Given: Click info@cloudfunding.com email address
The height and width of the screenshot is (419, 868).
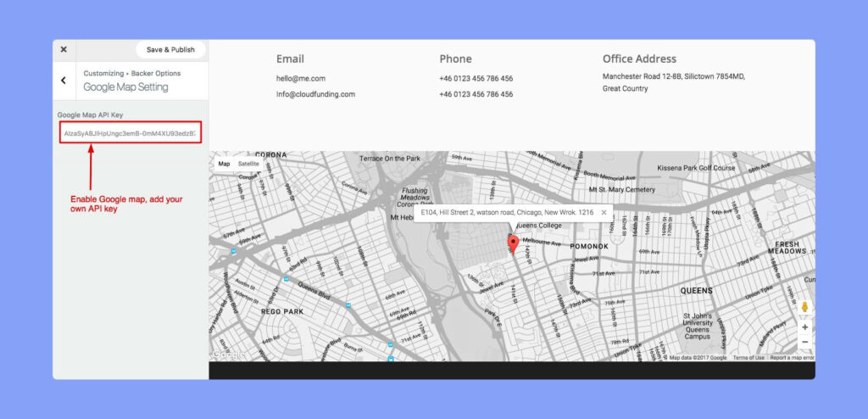Looking at the screenshot, I should pyautogui.click(x=315, y=94).
